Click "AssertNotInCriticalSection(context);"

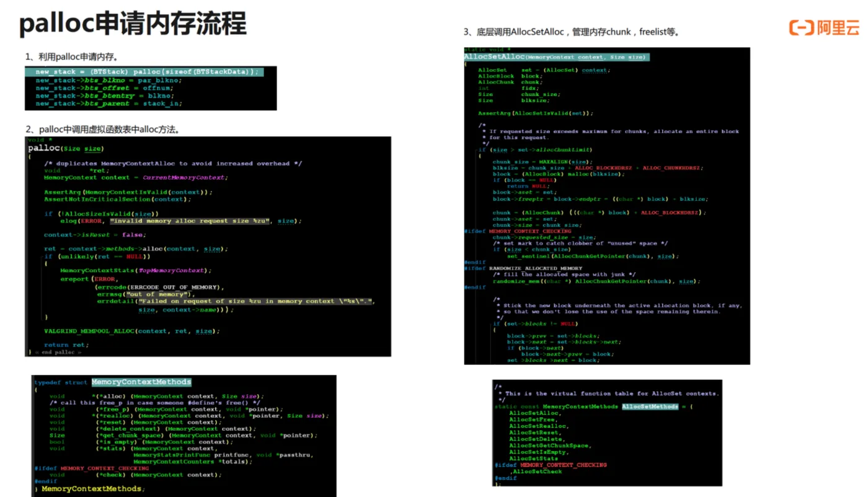pyautogui.click(x=118, y=199)
